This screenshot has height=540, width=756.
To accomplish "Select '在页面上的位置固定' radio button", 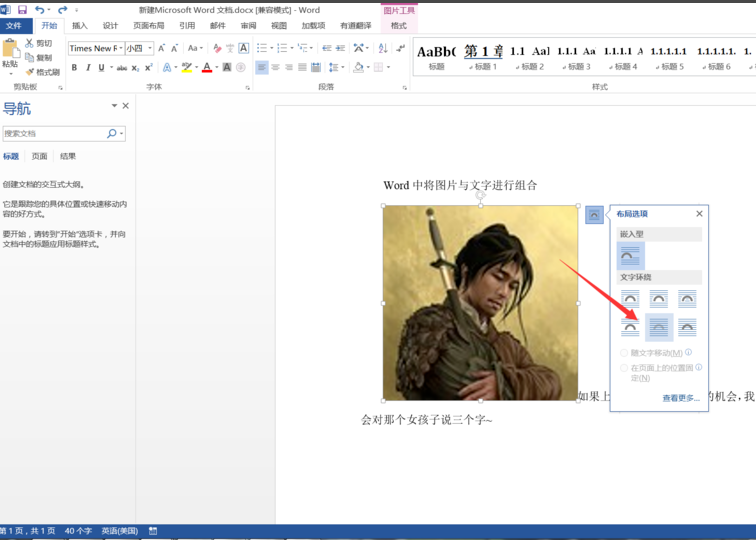I will (x=625, y=368).
